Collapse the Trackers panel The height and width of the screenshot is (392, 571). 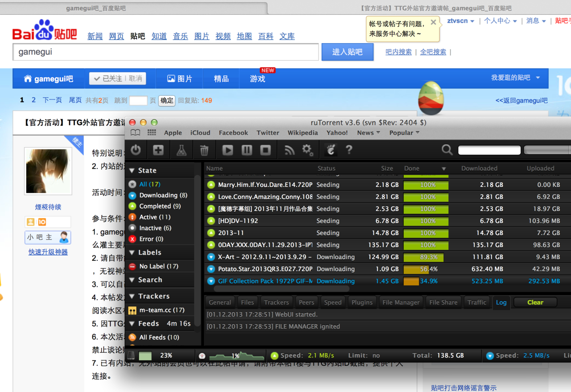pos(132,296)
